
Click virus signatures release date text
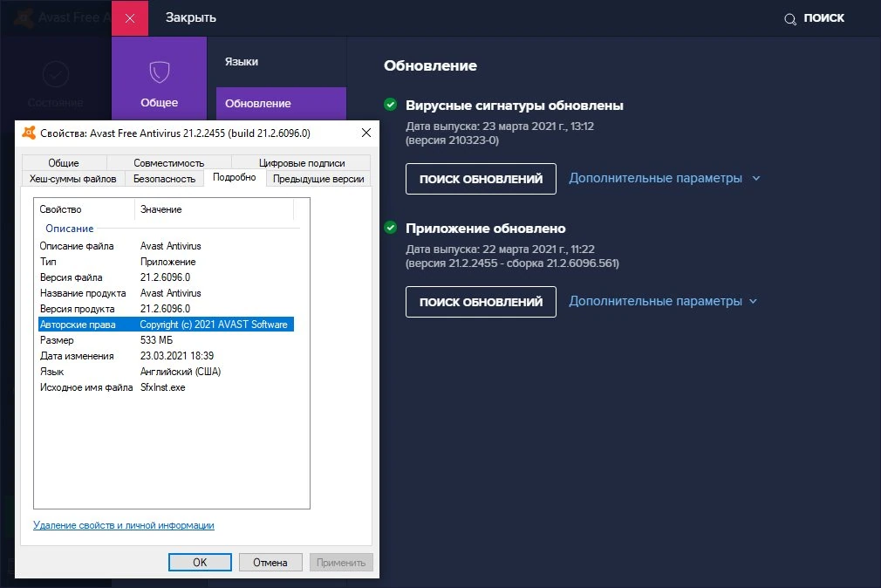tap(500, 126)
